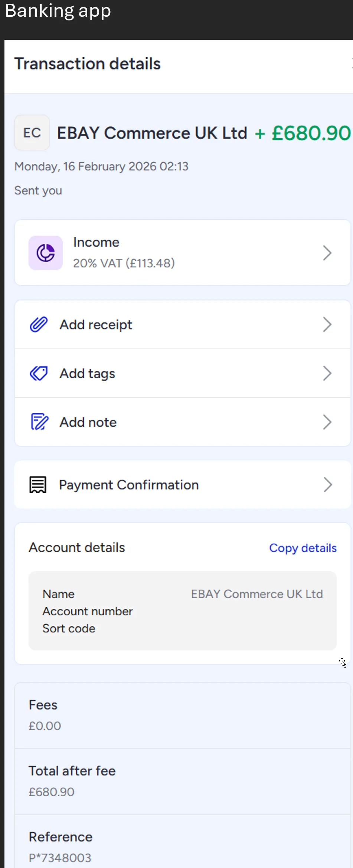Image resolution: width=353 pixels, height=868 pixels.
Task: Expand the Income category row chevron
Action: (327, 253)
